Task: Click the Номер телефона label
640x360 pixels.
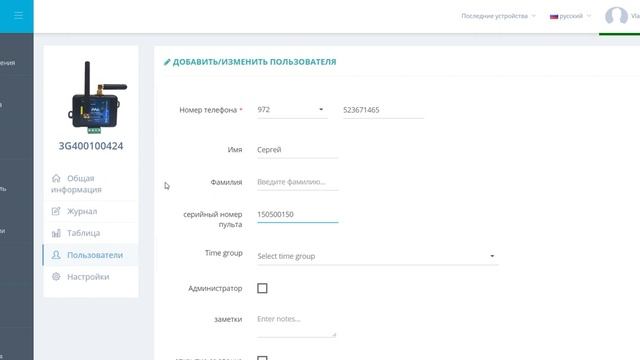Action: coord(208,110)
